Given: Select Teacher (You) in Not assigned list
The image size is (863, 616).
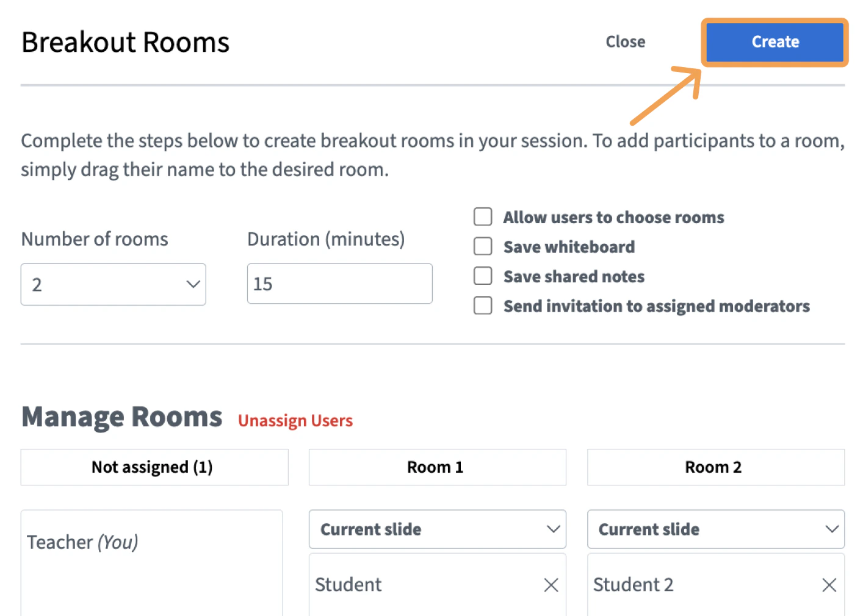Looking at the screenshot, I should coord(83,542).
